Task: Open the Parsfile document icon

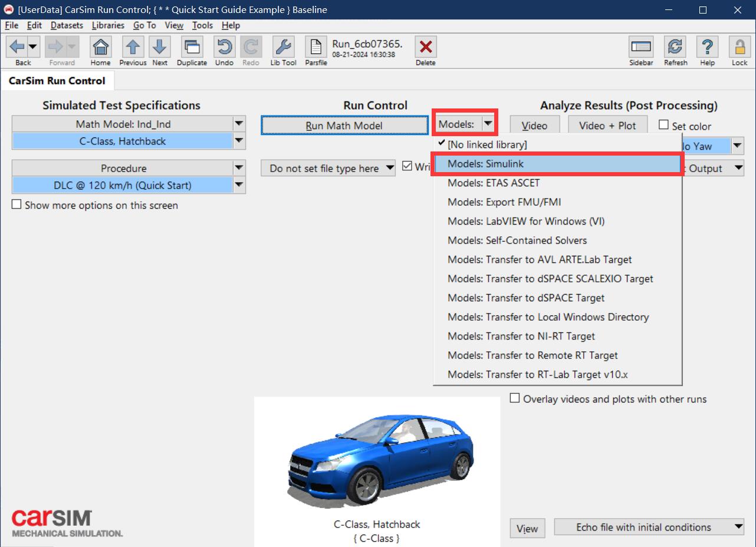Action: tap(316, 47)
